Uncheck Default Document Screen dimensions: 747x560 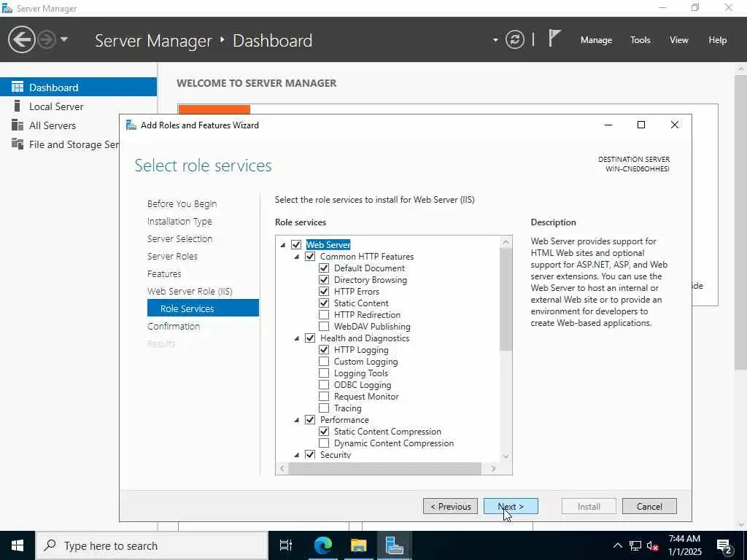[324, 268]
